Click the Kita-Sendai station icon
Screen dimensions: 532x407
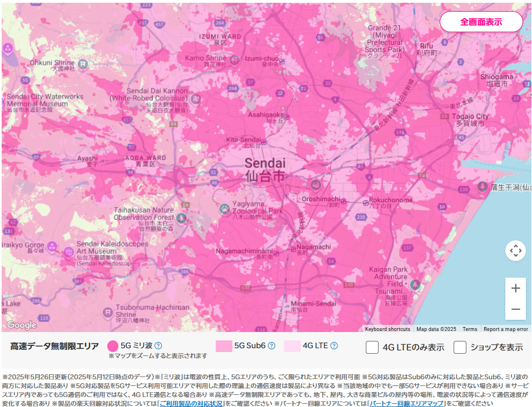[x=263, y=142]
